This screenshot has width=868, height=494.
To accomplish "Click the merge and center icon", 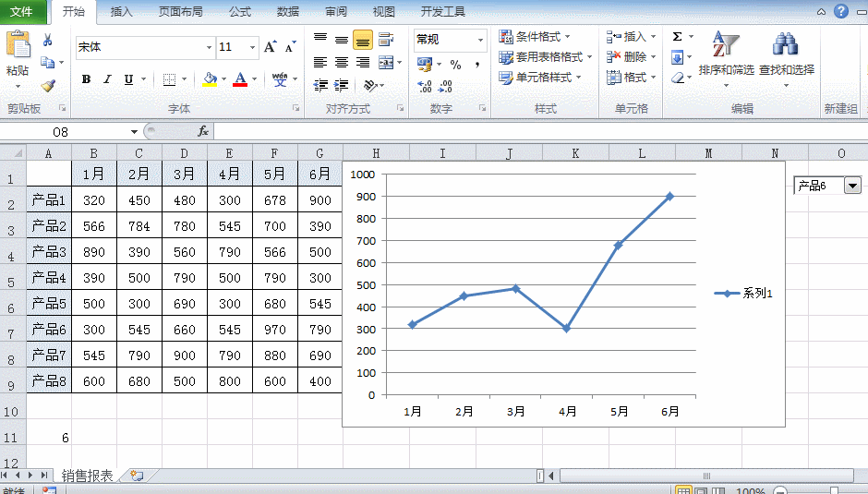I will pos(386,63).
